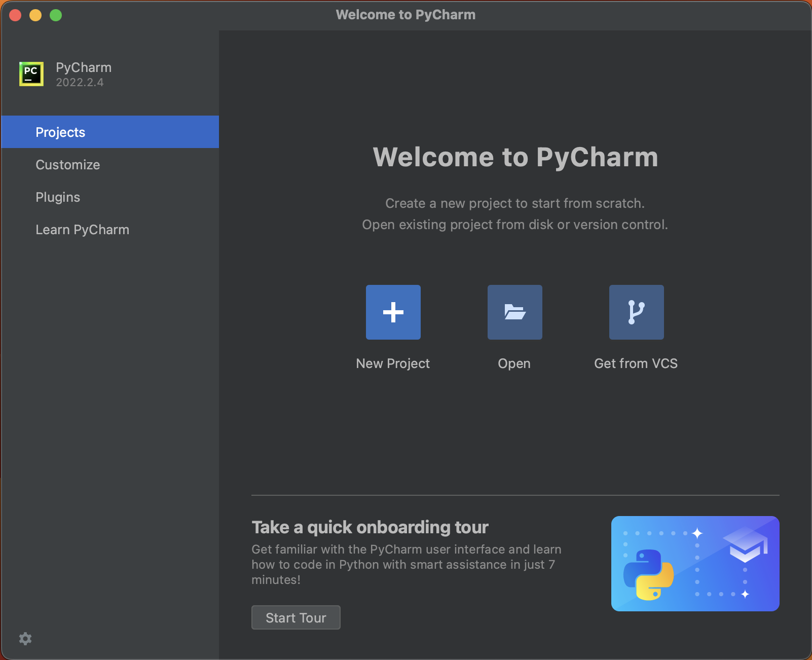Click the New Project label
The height and width of the screenshot is (660, 812).
[393, 363]
